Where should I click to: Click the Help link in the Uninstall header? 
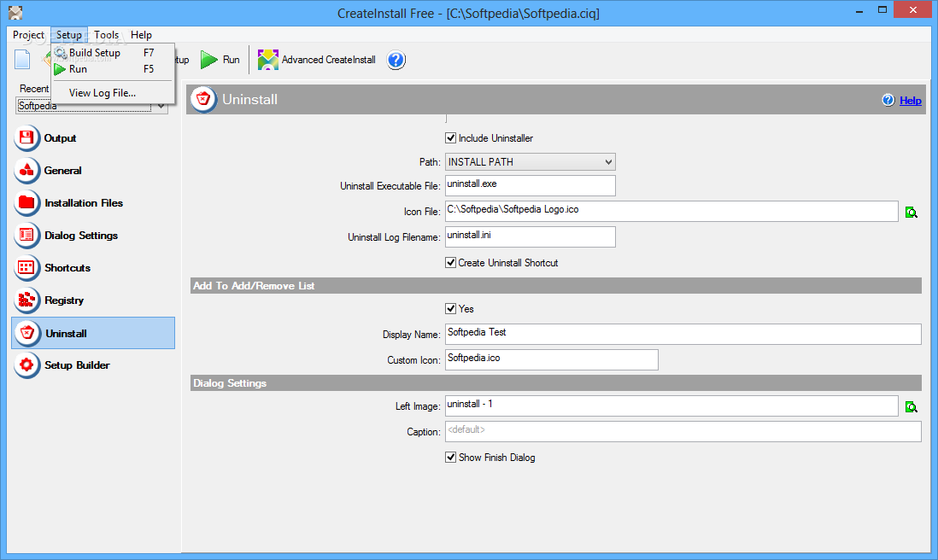tap(911, 101)
